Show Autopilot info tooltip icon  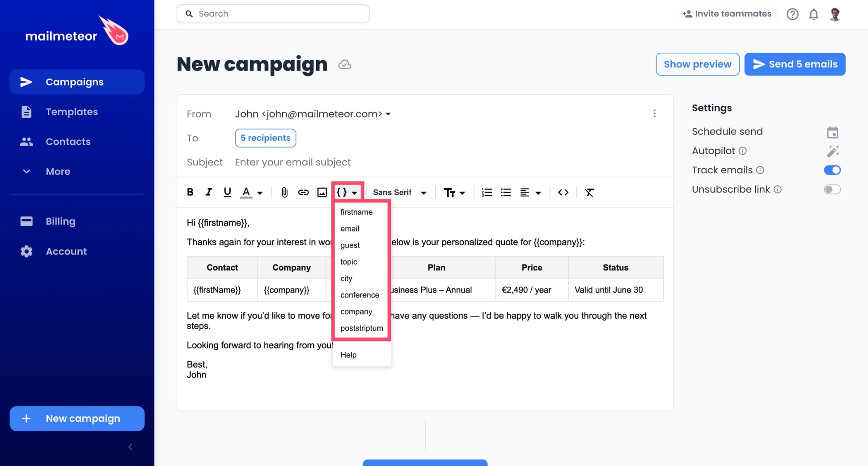pyautogui.click(x=743, y=151)
